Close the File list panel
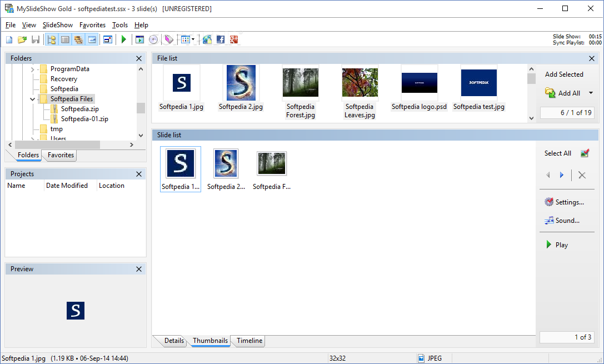Image resolution: width=604 pixels, height=364 pixels. (592, 58)
